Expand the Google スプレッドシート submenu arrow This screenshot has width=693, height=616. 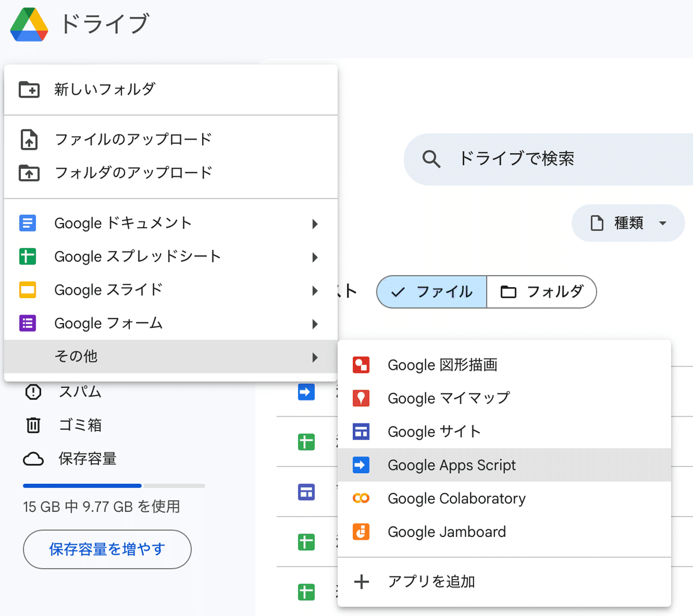point(315,257)
